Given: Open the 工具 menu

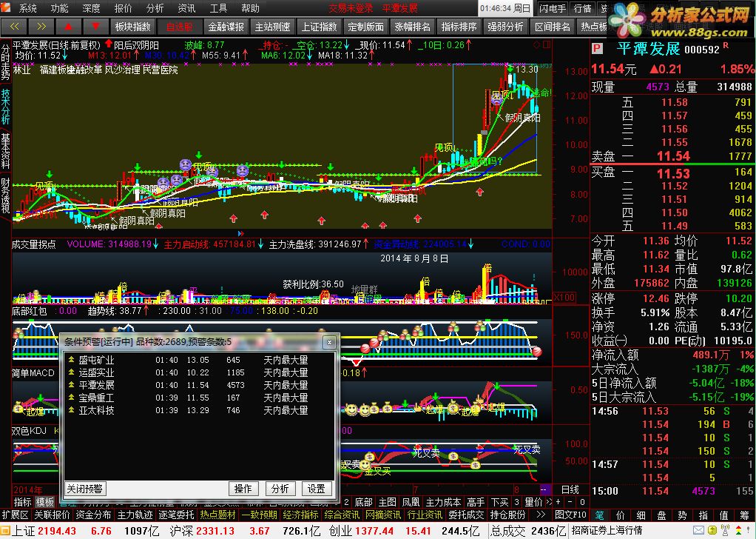Looking at the screenshot, I should (218, 8).
